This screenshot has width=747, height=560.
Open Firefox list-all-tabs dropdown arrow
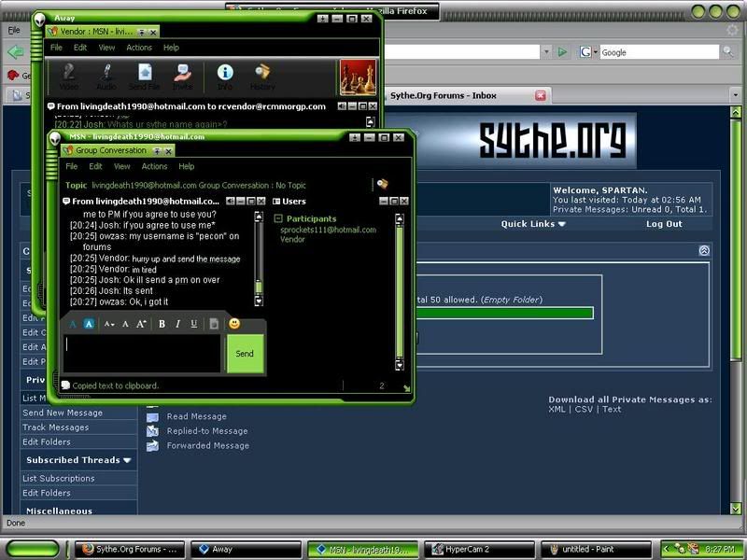tap(736, 95)
